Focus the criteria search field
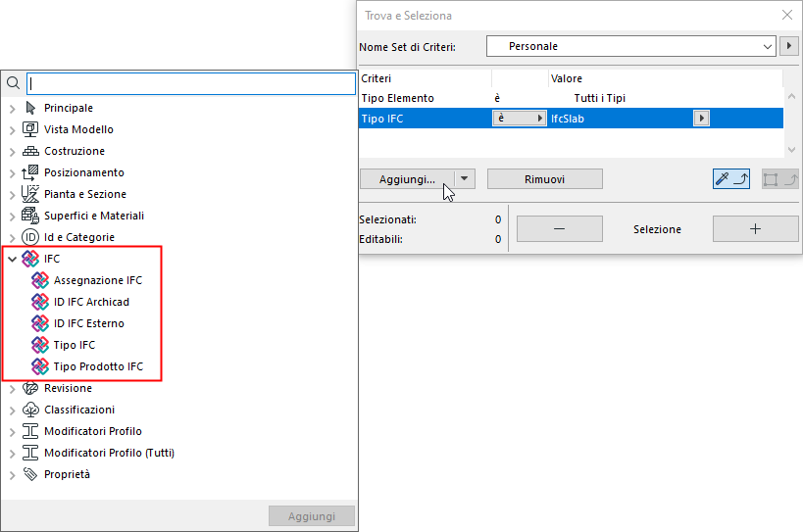The width and height of the screenshot is (803, 532). (191, 83)
